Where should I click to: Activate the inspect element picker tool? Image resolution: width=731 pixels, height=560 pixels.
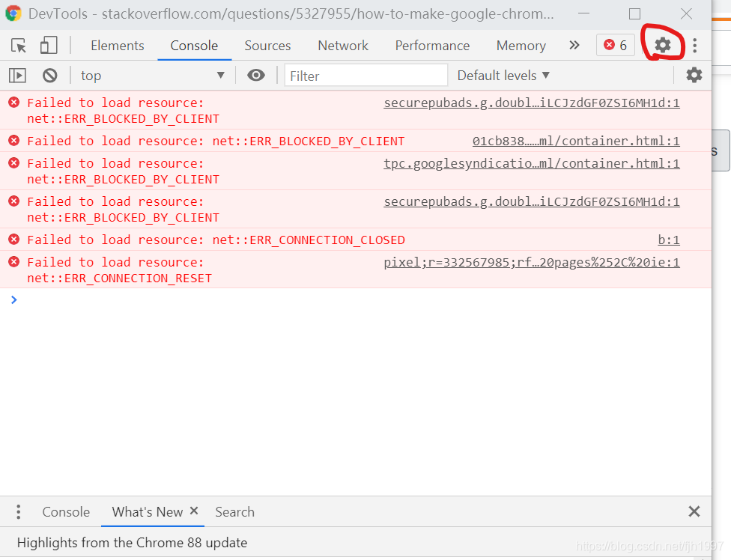tap(19, 46)
